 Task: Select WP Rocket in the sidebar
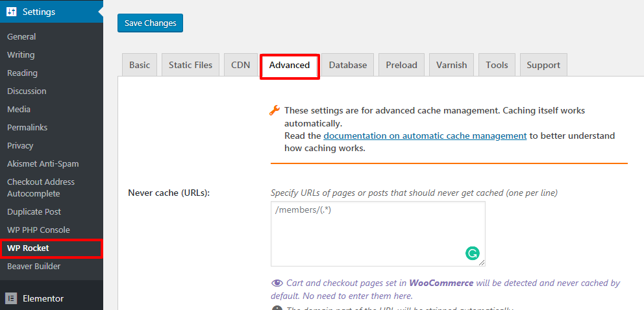point(51,248)
